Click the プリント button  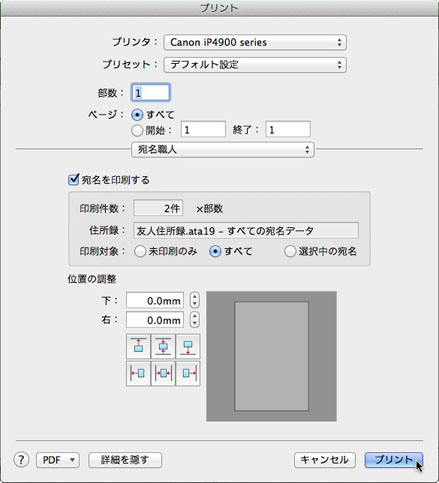[394, 460]
